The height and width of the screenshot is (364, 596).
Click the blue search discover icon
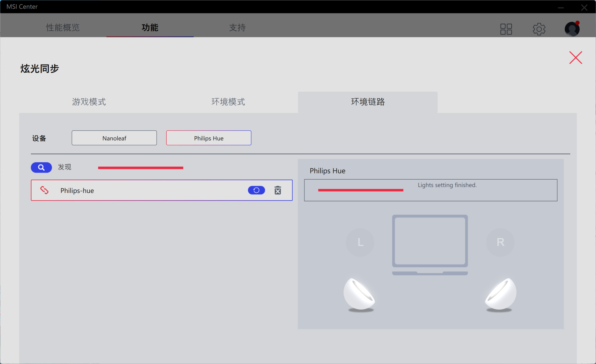(x=41, y=168)
